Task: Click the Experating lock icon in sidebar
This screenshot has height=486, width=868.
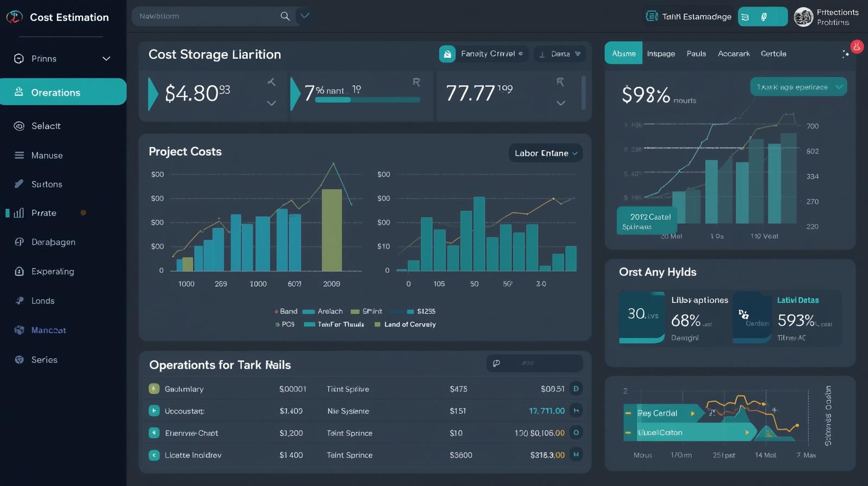Action: click(19, 271)
